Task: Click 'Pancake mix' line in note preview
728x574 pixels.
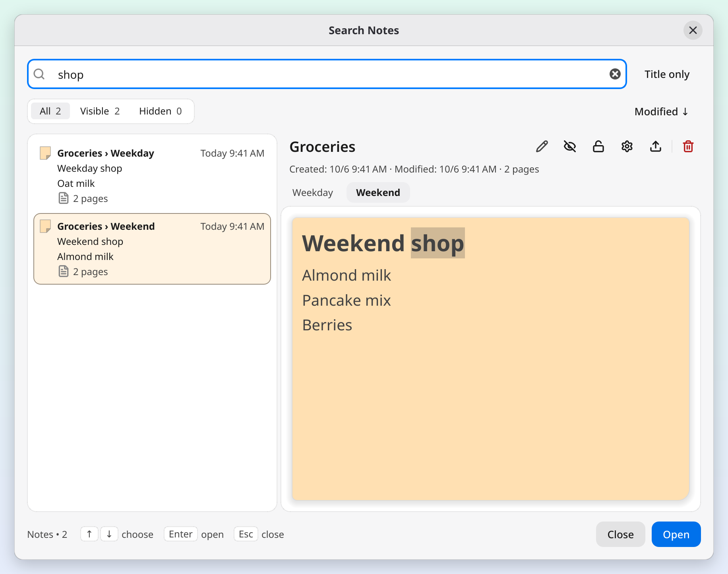Action: pos(347,300)
